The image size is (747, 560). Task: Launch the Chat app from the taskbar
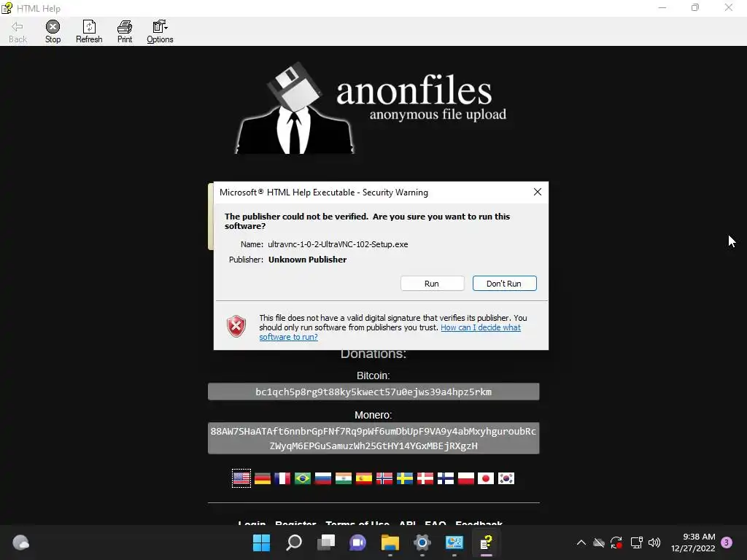pos(357,542)
